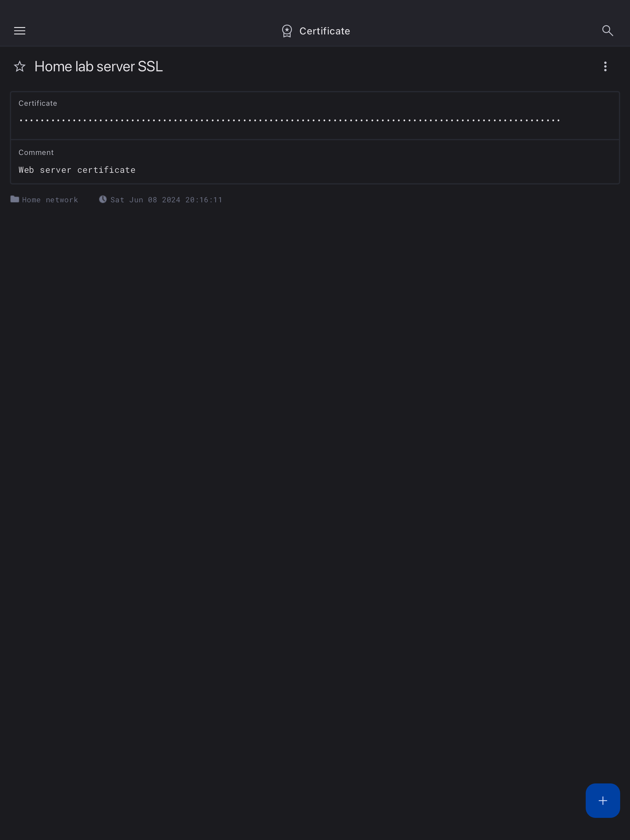This screenshot has width=630, height=840.
Task: Add a new item with the blue plus button
Action: click(x=603, y=801)
